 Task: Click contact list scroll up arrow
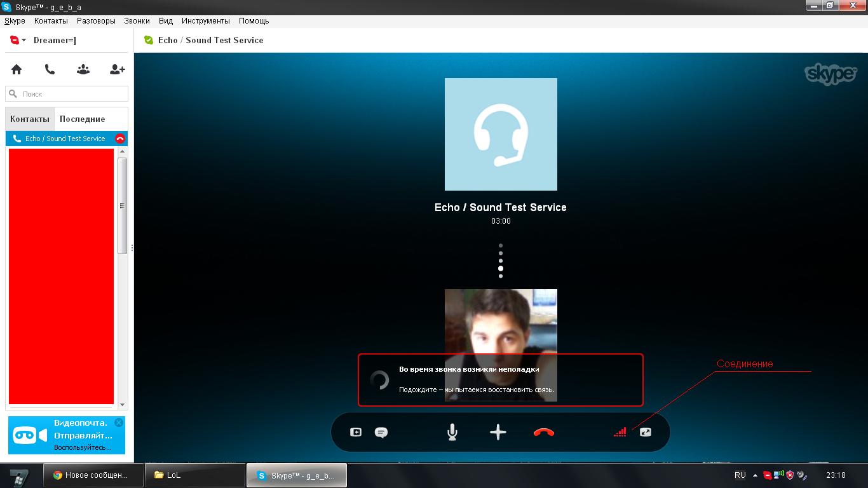click(123, 152)
